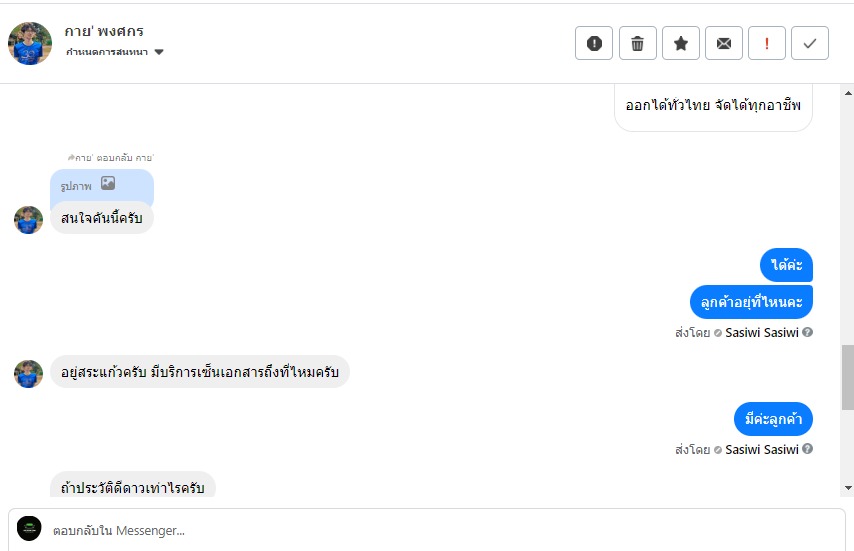Click the spam report exclamation circle icon

pyautogui.click(x=594, y=43)
